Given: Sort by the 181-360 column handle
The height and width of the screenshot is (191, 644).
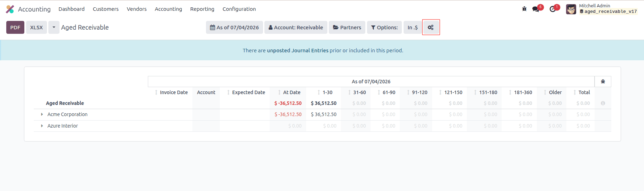Looking at the screenshot, I should click(x=510, y=92).
